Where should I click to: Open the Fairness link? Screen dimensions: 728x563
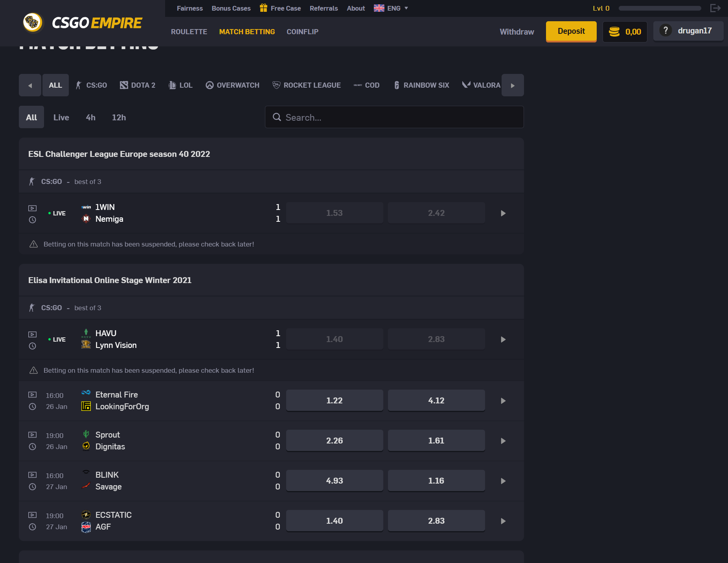click(190, 8)
